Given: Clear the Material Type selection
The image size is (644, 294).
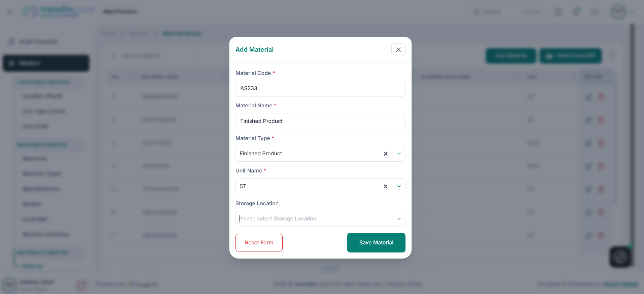Looking at the screenshot, I should pos(386,154).
